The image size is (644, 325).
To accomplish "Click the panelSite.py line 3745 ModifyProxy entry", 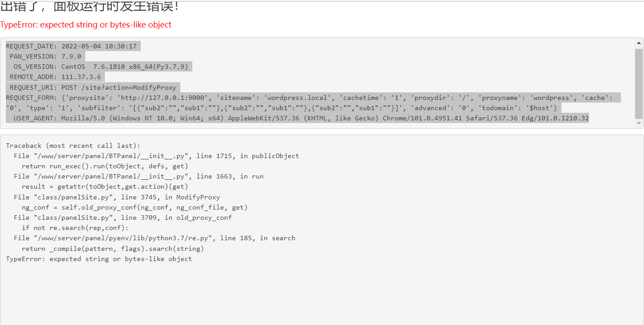I will pyautogui.click(x=117, y=197).
